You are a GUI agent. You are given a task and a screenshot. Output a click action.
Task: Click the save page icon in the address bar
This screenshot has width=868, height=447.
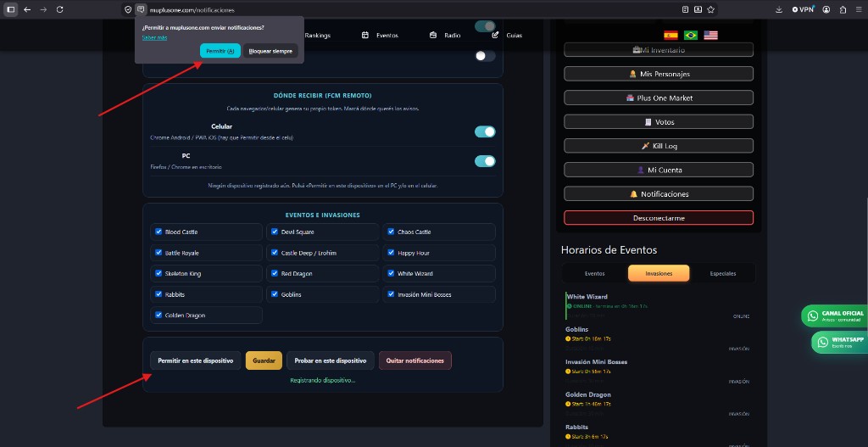[698, 9]
